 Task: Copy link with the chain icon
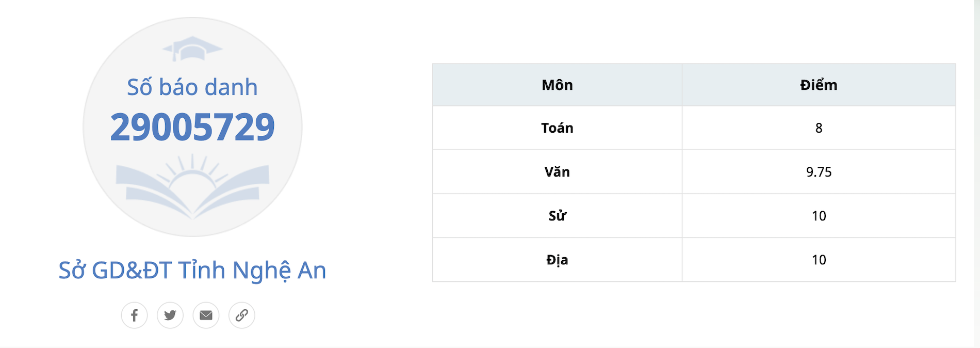pyautogui.click(x=242, y=315)
